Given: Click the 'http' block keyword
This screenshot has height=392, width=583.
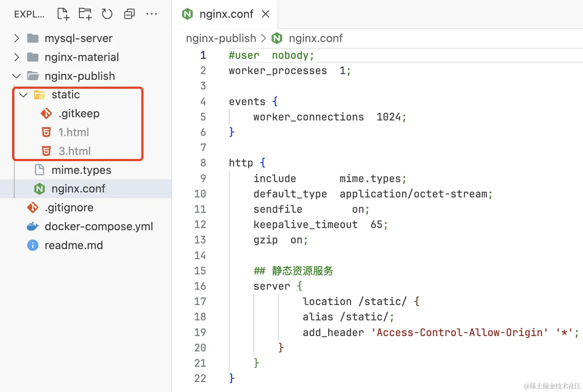Looking at the screenshot, I should pyautogui.click(x=241, y=163).
